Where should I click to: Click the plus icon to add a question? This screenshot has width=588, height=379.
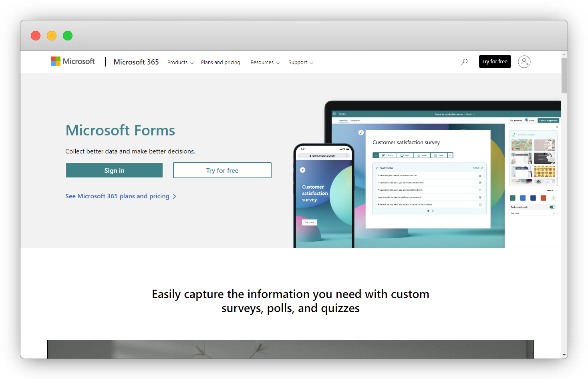click(x=376, y=155)
